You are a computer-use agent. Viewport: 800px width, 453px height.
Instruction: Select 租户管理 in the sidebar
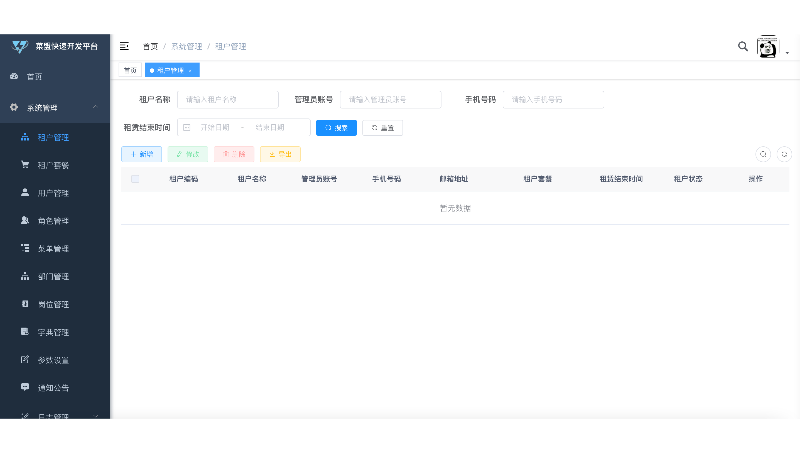click(x=55, y=137)
